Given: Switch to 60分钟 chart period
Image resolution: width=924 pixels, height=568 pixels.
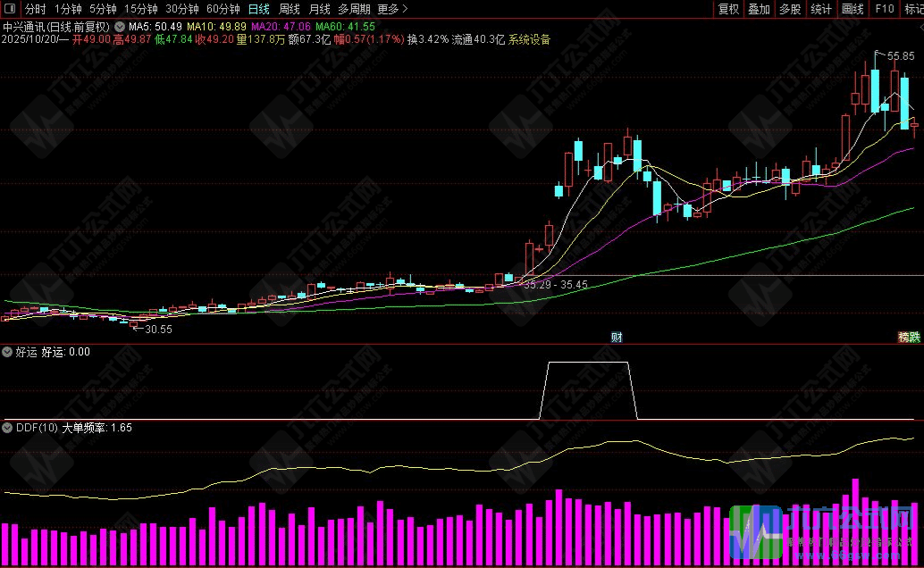Looking at the screenshot, I should tap(223, 9).
